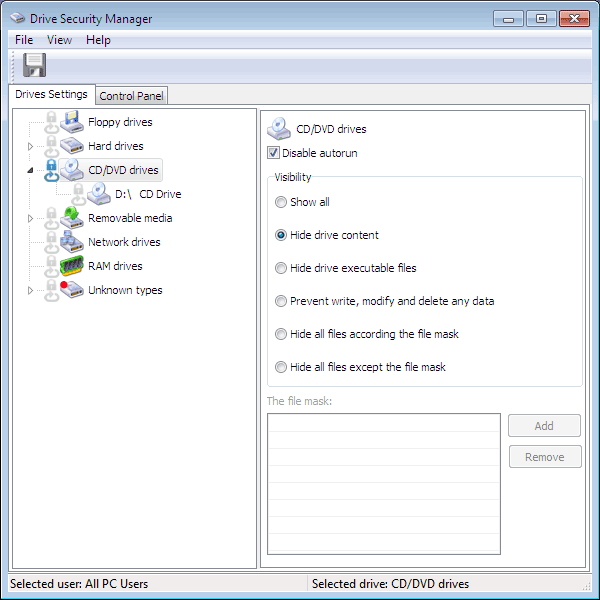This screenshot has height=600, width=600.
Task: Select Hide all files according the file mask
Action: 281,334
